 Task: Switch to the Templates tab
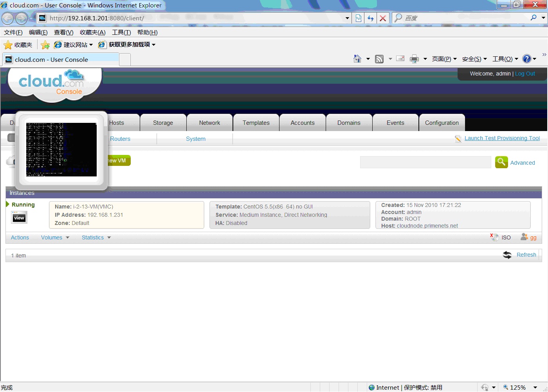tap(256, 122)
